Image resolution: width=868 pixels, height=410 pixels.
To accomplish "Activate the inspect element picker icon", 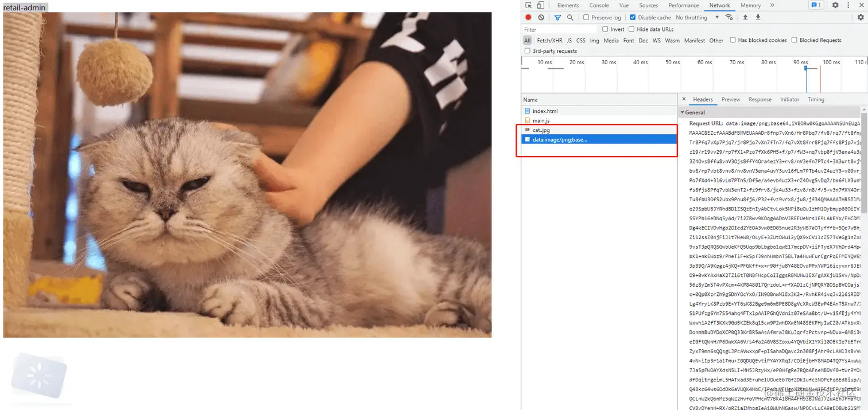I will tap(528, 5).
